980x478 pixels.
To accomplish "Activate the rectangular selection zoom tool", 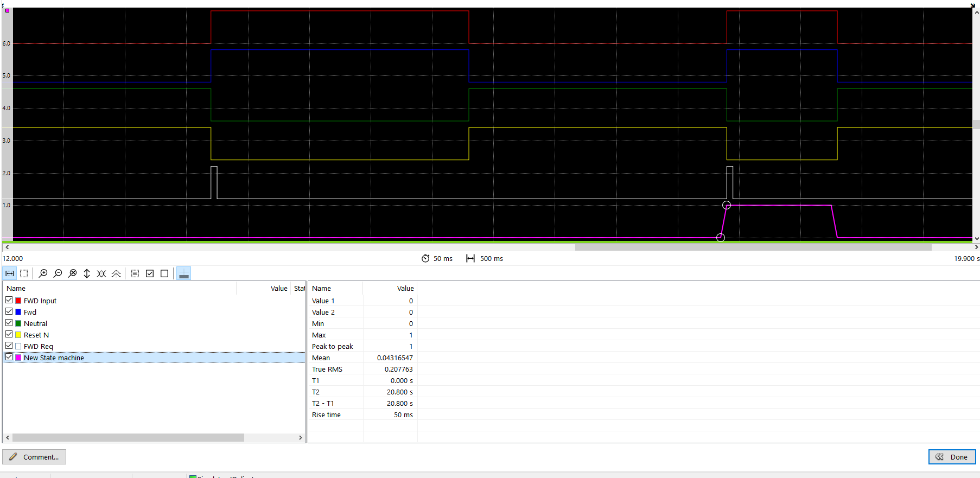I will click(x=24, y=273).
